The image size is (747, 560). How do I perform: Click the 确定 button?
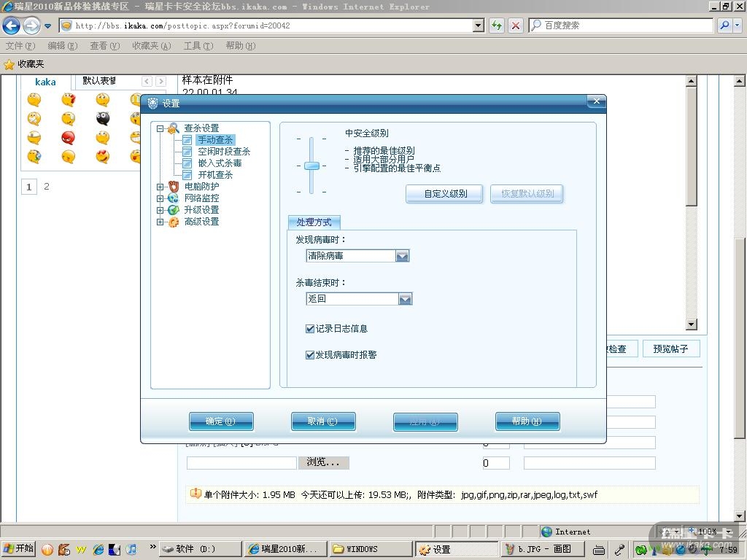(221, 421)
